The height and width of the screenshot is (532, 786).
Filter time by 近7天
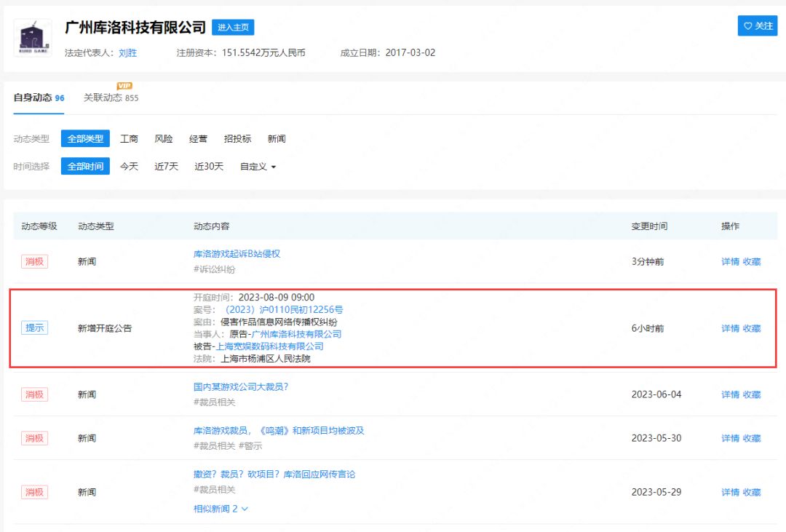[166, 166]
